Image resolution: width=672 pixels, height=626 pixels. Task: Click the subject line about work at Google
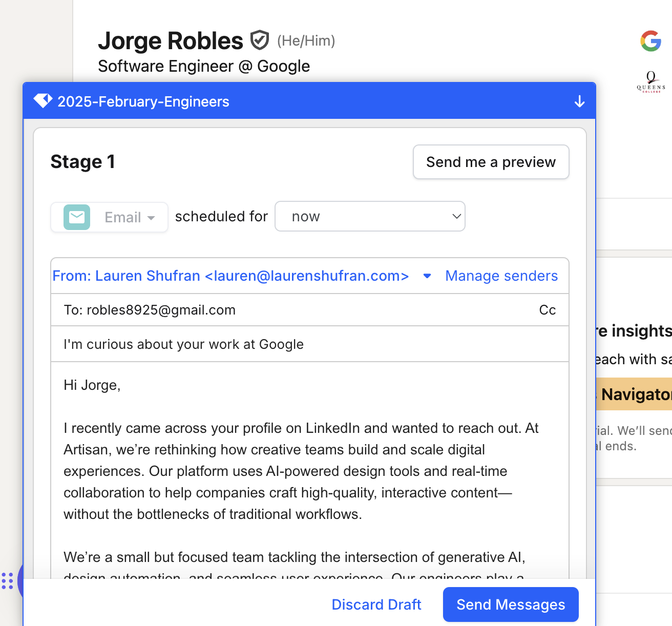tap(310, 344)
